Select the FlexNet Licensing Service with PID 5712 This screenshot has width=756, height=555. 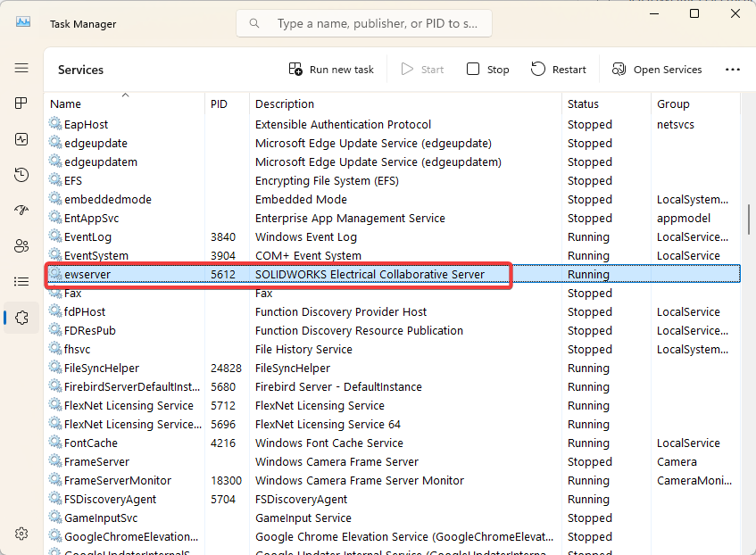[x=129, y=405]
